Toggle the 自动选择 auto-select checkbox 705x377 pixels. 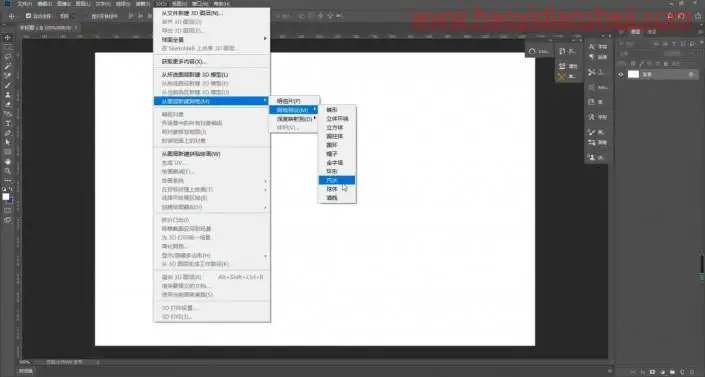point(28,16)
